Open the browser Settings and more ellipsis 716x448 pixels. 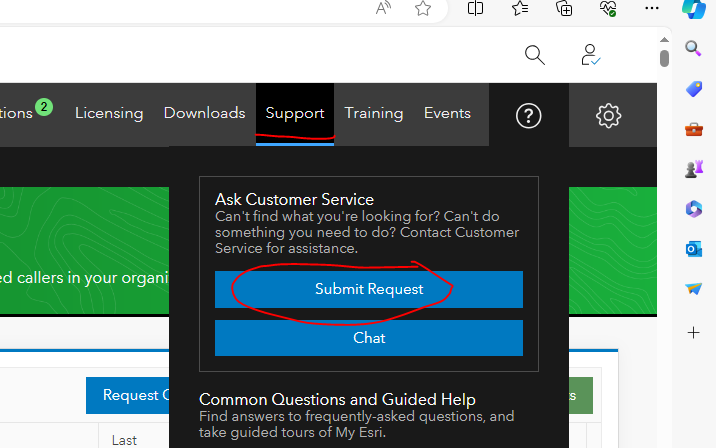click(652, 8)
